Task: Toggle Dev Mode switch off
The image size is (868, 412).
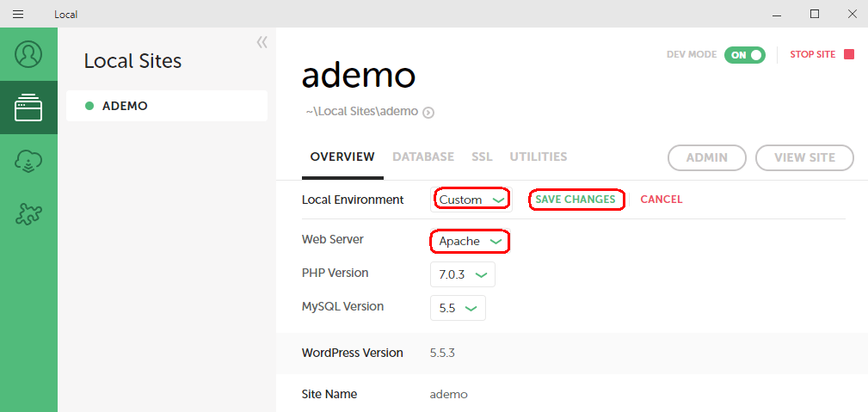Action: click(x=745, y=55)
